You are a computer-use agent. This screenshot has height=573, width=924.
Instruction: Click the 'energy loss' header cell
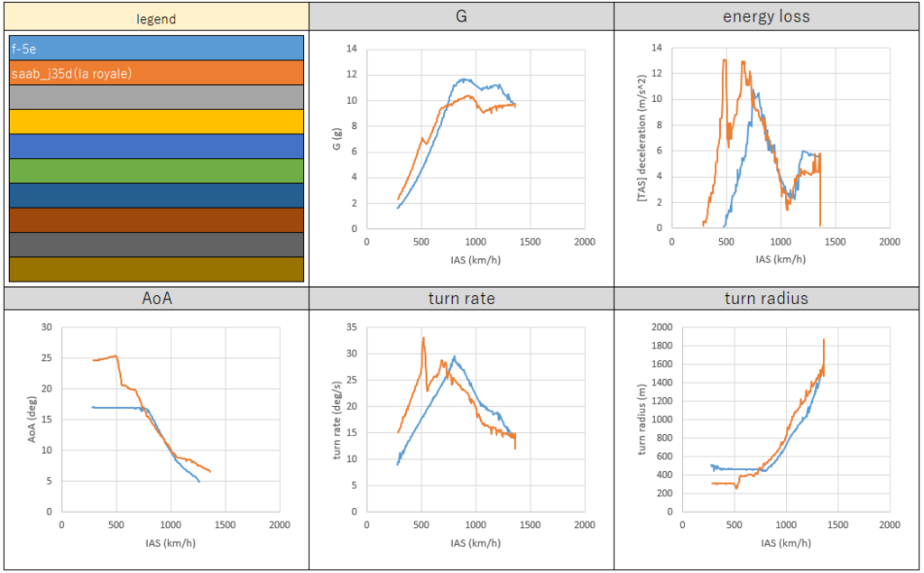click(x=766, y=16)
